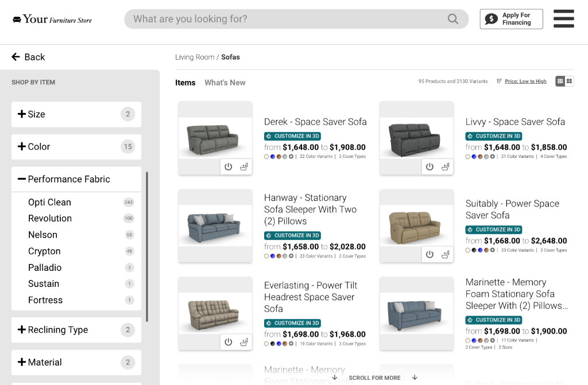
Task: Click power icon on Suitably sofa card
Action: (430, 255)
